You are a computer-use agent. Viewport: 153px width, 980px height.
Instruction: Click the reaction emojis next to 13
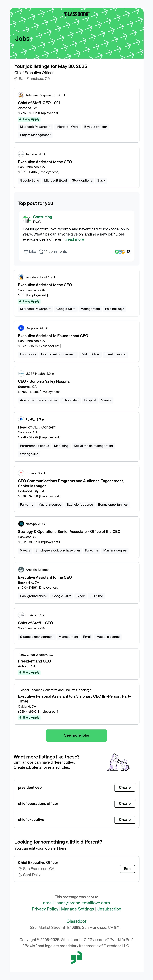click(120, 252)
